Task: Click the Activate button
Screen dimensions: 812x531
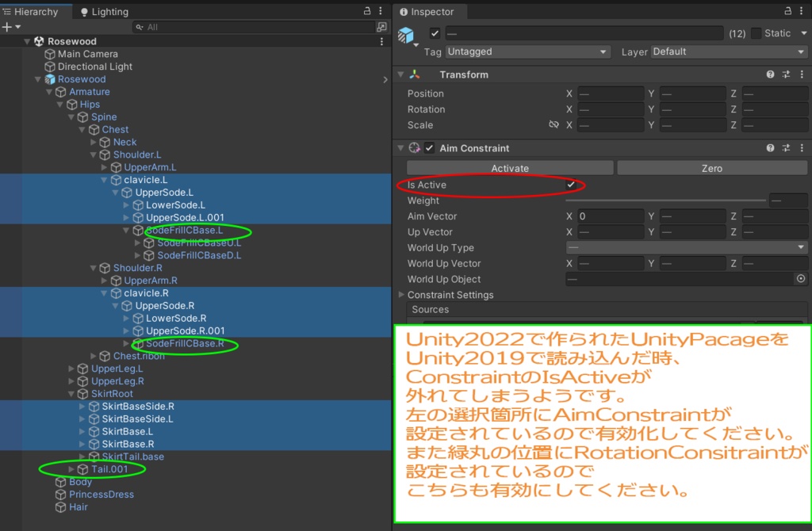Action: (510, 168)
